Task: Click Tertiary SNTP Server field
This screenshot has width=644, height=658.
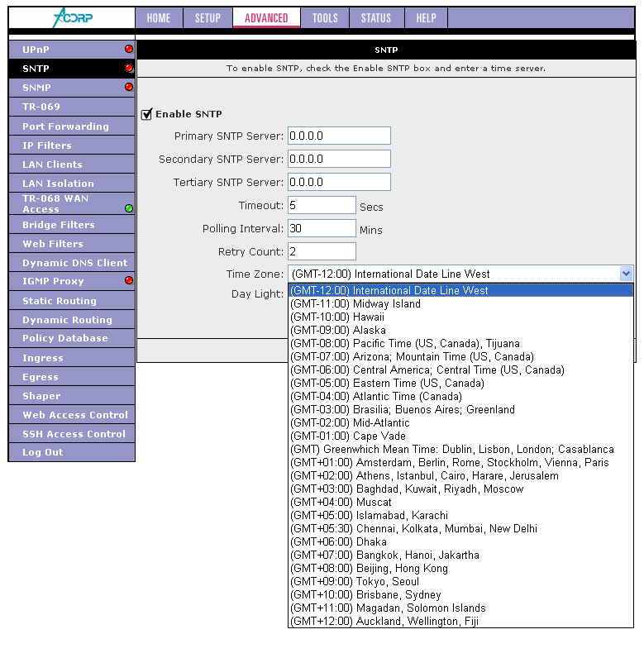Action: (x=339, y=182)
